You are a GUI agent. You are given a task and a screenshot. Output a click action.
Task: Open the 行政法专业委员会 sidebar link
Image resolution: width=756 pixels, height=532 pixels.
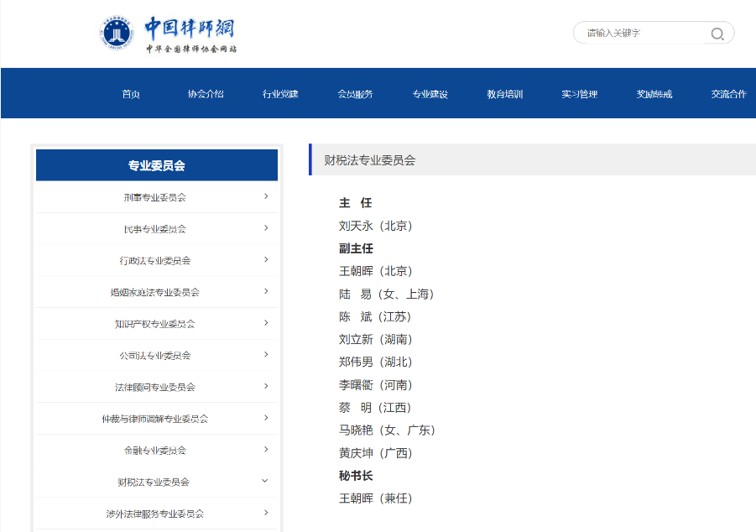155,261
